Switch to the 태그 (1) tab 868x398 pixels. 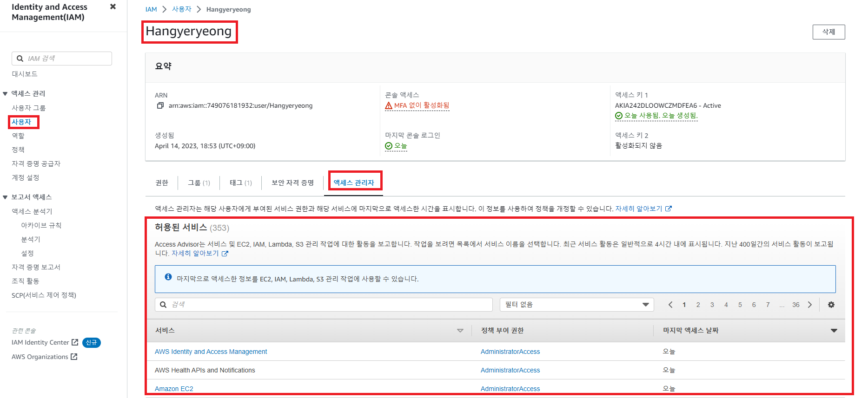[x=241, y=183]
